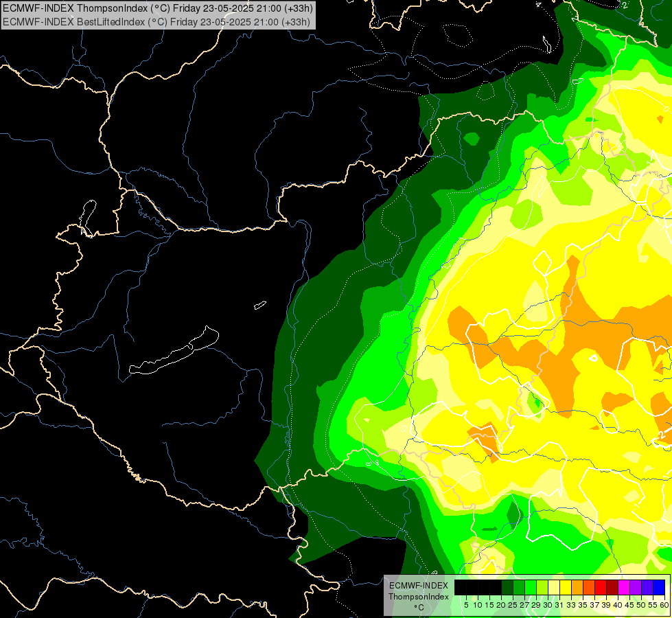
Task: Pick the purple 45–50 legend swatch
Action: (x=636, y=587)
